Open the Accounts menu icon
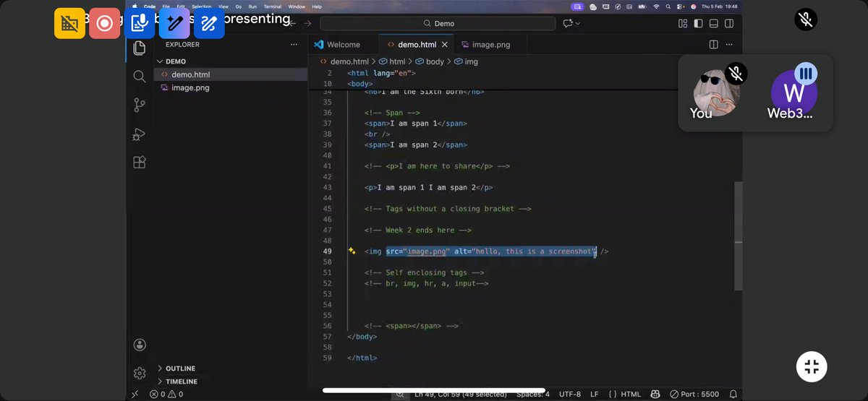The image size is (868, 401). pos(140,345)
